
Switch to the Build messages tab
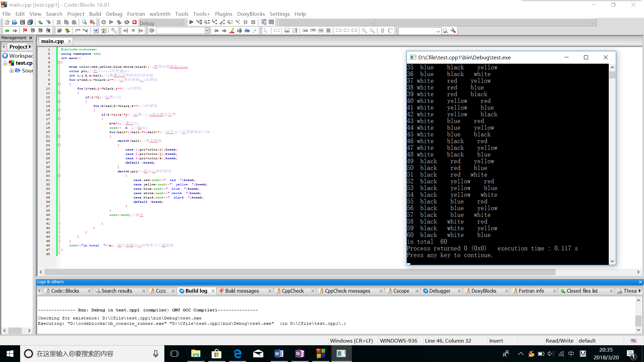[241, 291]
